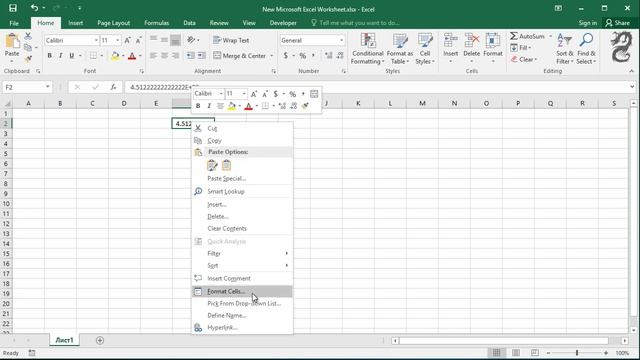Click the Cut scissors icon in ribbon
640x360 pixels.
[x=28, y=36]
